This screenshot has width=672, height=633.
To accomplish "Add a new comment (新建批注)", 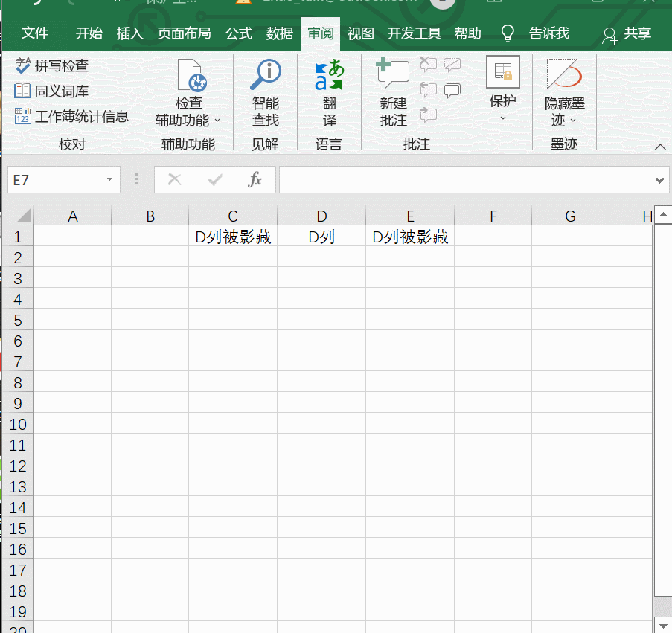I will (393, 94).
